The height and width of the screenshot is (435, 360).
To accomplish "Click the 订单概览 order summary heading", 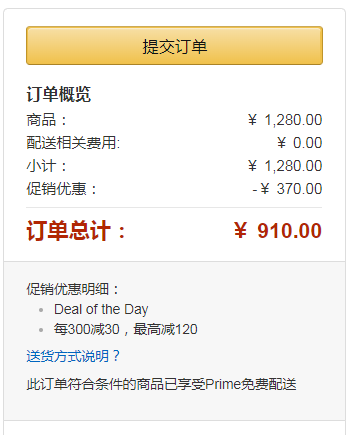I will pos(59,94).
